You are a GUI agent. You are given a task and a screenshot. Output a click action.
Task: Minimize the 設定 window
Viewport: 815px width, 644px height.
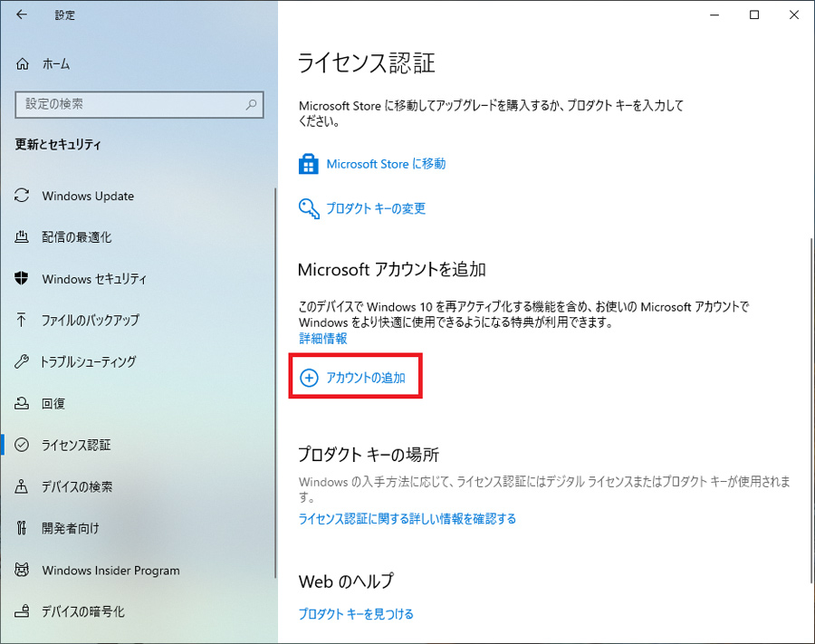point(714,15)
